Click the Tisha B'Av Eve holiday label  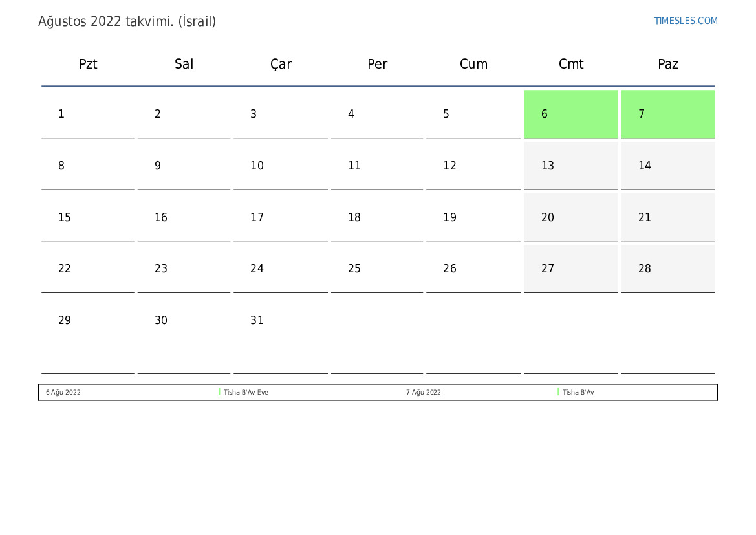coord(245,392)
